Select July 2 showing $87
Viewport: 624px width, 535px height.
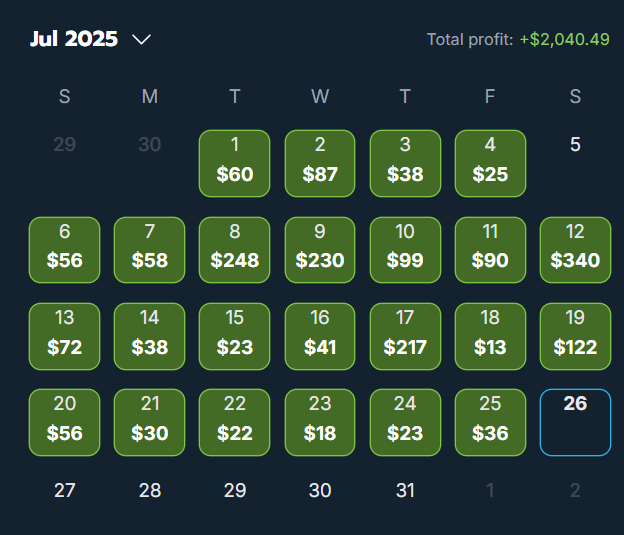click(320, 163)
